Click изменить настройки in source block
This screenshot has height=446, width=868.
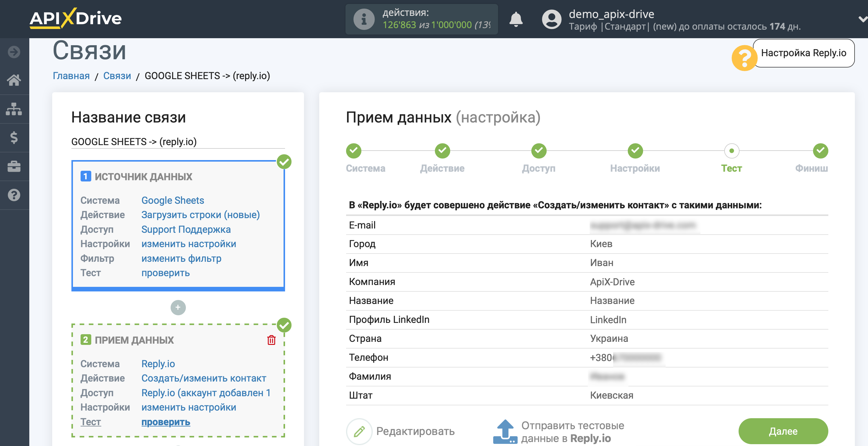189,244
